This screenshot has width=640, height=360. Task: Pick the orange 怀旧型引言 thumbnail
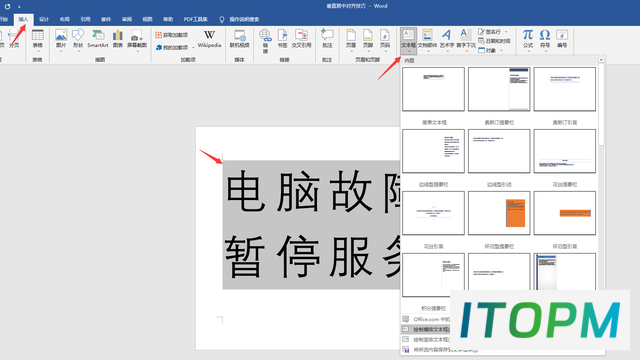565,213
